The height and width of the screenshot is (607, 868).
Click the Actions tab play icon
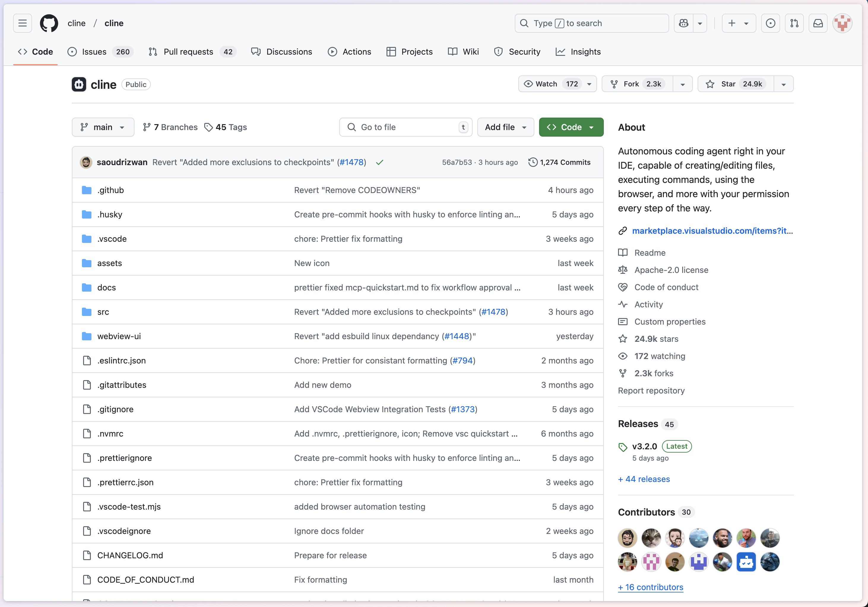[x=332, y=51]
